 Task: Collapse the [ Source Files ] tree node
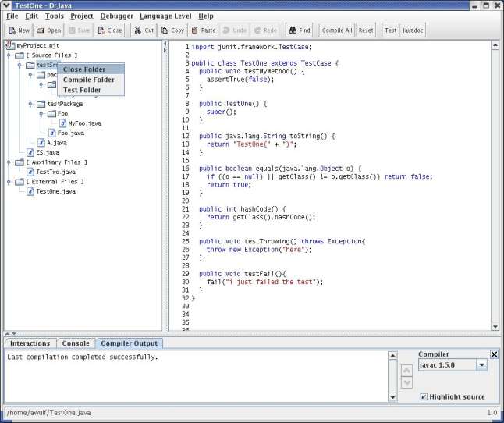tap(9, 55)
